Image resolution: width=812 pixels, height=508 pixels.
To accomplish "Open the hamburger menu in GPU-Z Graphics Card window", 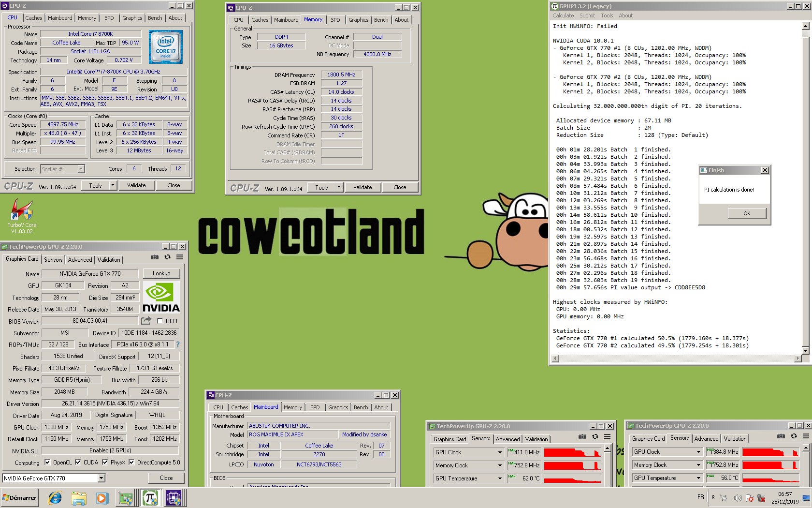I will point(179,257).
